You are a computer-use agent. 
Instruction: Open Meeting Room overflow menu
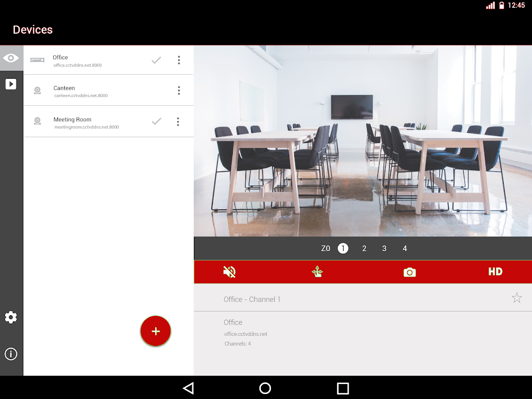(178, 122)
